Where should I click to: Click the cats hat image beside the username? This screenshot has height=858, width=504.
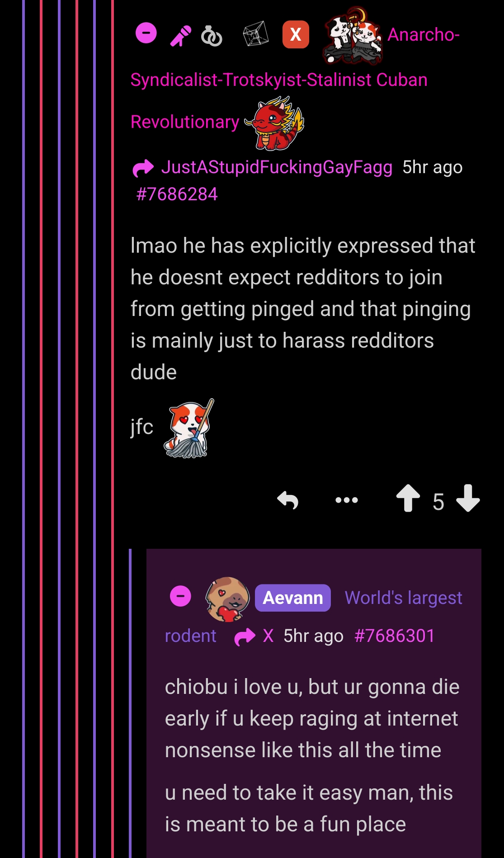(x=353, y=35)
